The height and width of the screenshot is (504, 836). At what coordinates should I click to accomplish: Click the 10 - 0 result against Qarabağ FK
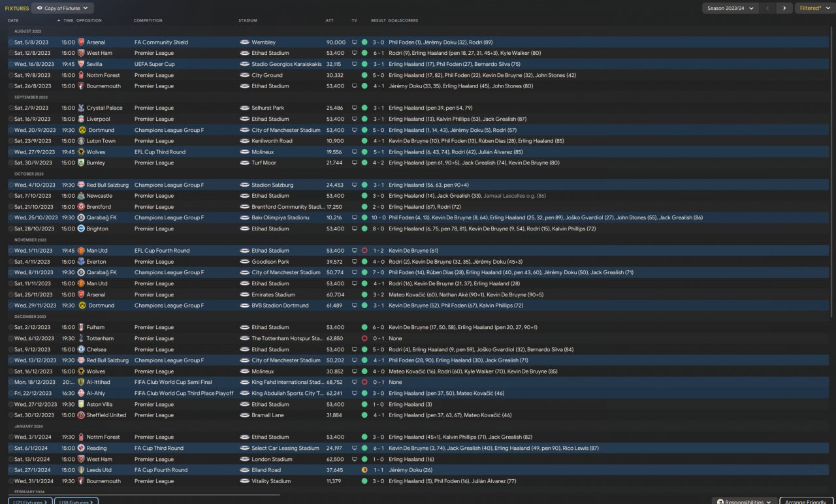pyautogui.click(x=379, y=217)
